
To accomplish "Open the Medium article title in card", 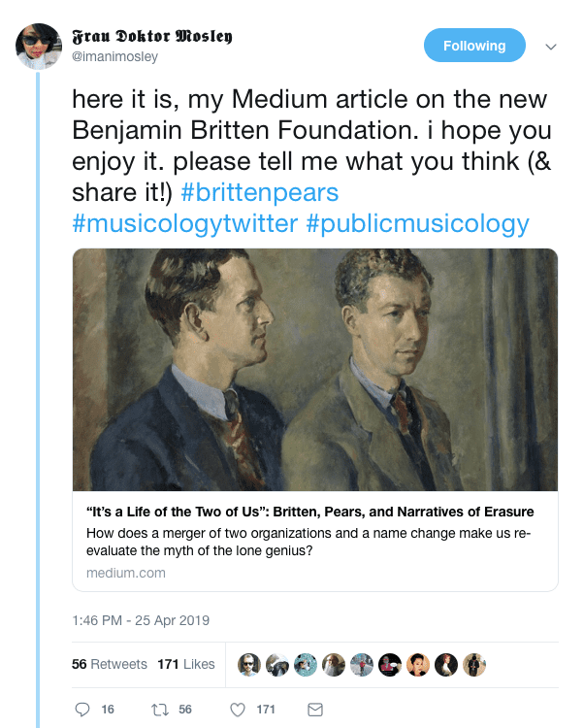I will pyautogui.click(x=309, y=512).
